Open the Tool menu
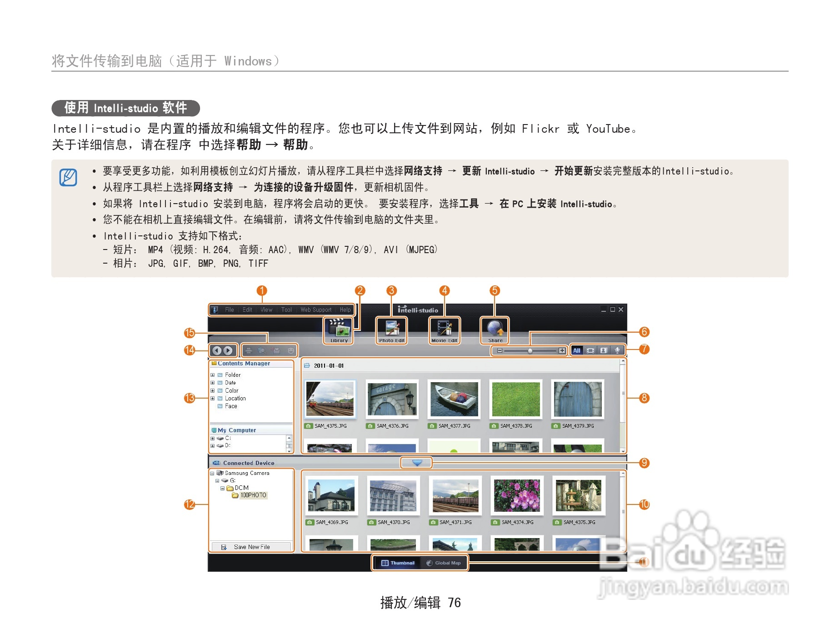 click(286, 310)
